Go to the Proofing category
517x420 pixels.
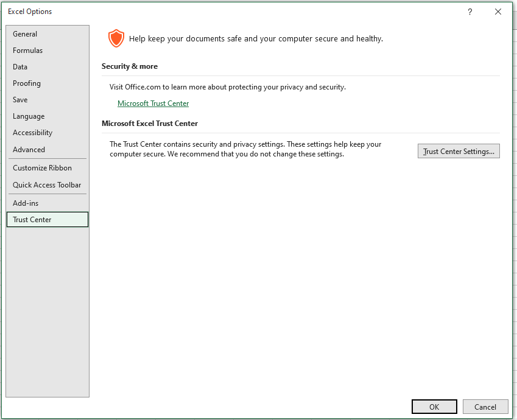[47, 83]
